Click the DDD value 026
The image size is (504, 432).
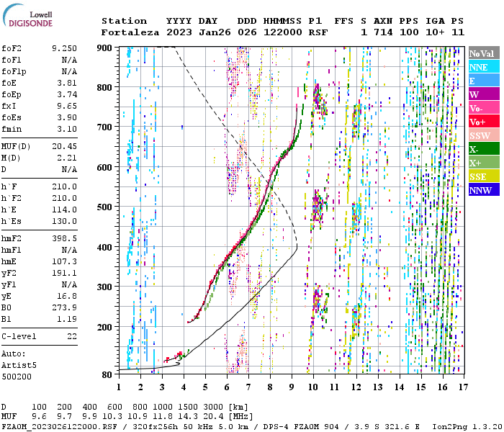247,32
